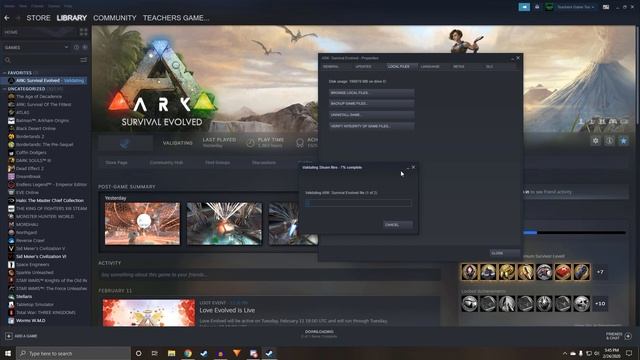
Task: Click the ready-to-play filter icon beside Games
Action: coord(85,47)
